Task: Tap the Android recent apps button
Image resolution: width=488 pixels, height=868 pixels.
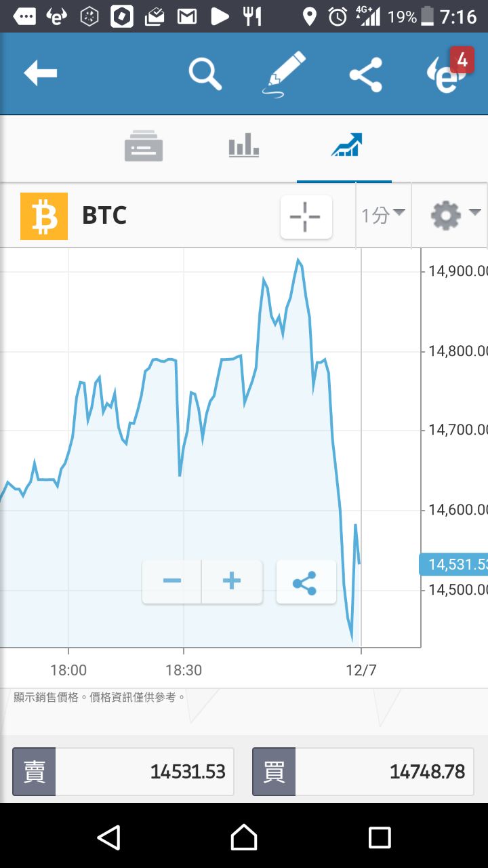Action: click(380, 837)
